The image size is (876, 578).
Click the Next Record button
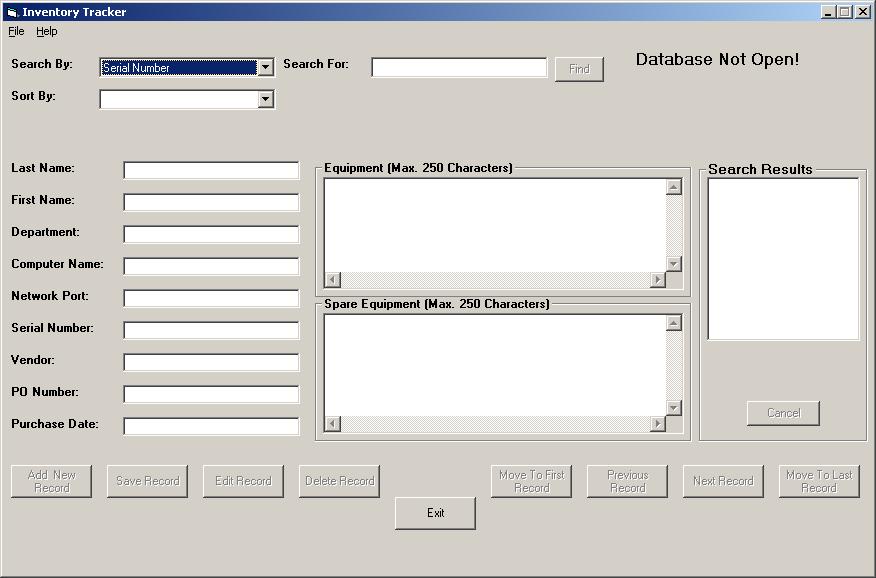[x=723, y=481]
